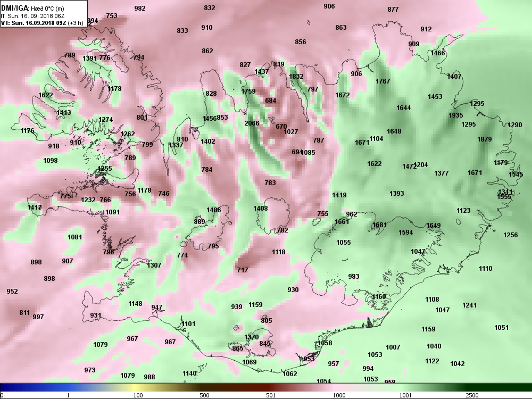Select the 1594 glacier value
The width and height of the screenshot is (532, 399).
406,232
